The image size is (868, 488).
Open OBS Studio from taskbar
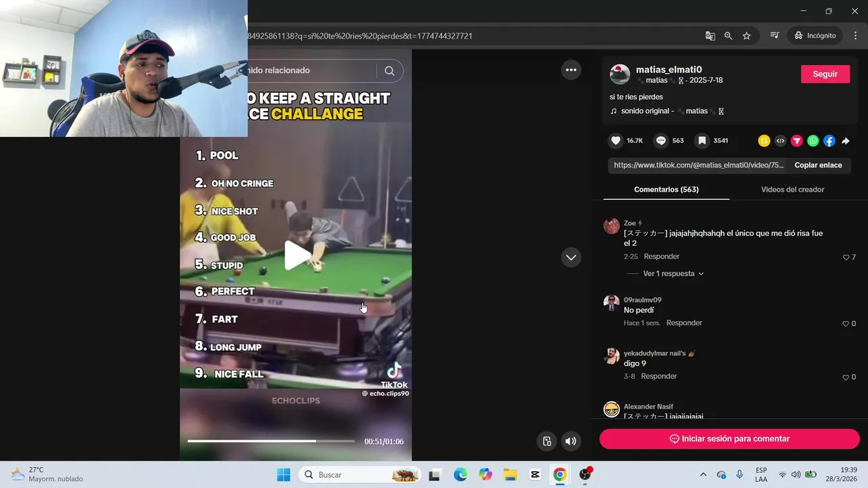coord(585,475)
